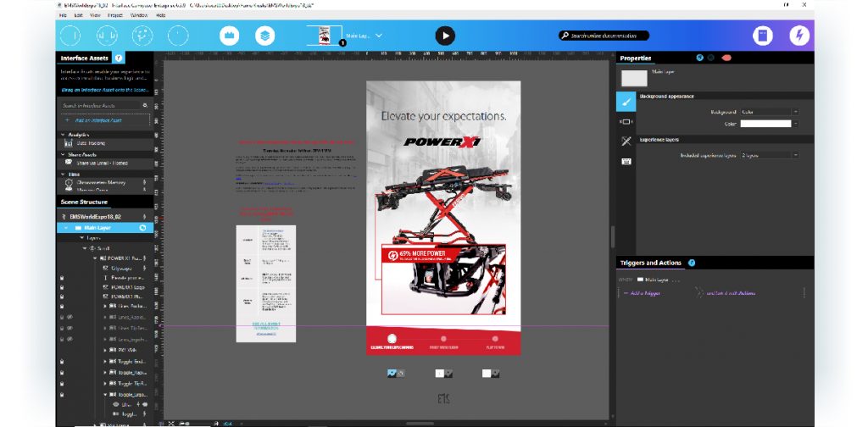Click the gear icon beside asset search
Viewport: 868px width, 427px height.
coord(145,105)
